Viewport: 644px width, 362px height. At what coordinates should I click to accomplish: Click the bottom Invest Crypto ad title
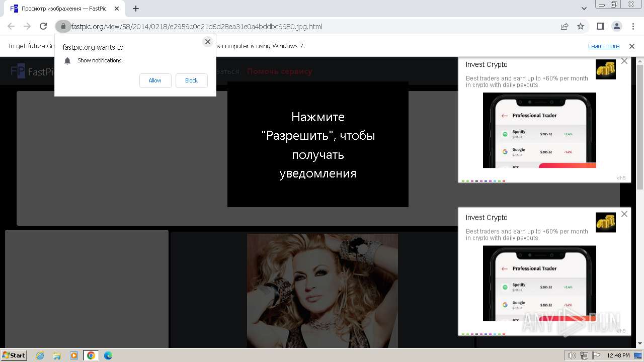(487, 218)
